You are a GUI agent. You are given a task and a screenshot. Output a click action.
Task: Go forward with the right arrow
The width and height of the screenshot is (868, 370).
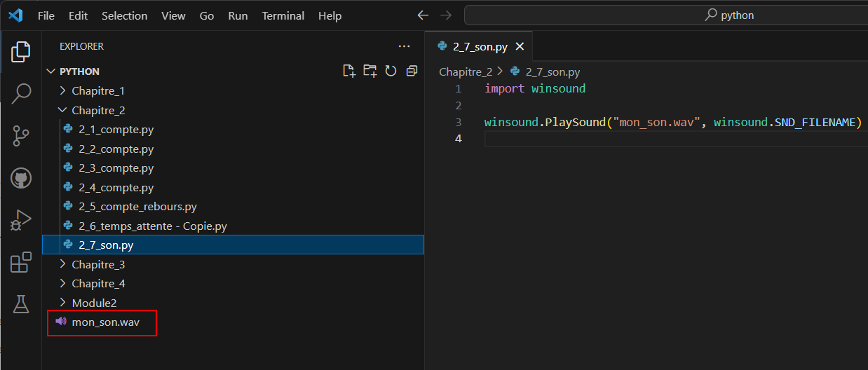click(445, 15)
